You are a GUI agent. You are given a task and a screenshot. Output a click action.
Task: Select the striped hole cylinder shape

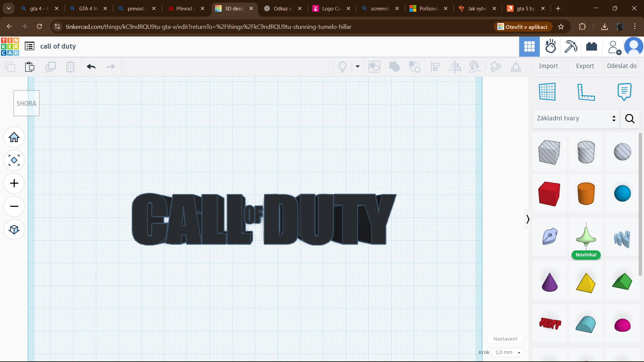[x=586, y=152]
